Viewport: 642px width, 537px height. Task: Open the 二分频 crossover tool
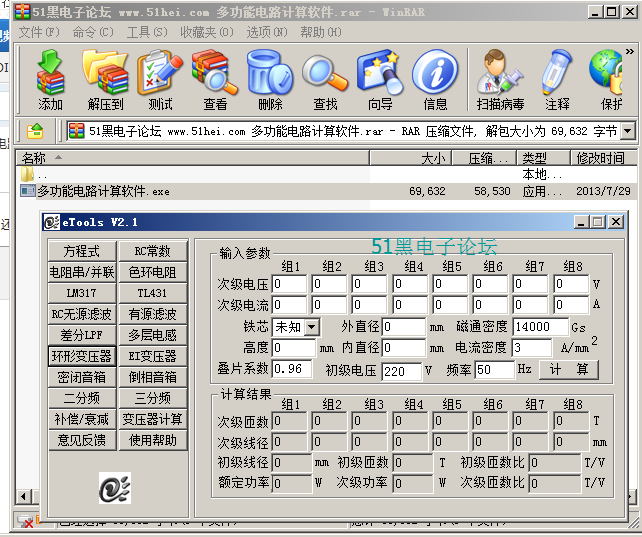[x=82, y=398]
